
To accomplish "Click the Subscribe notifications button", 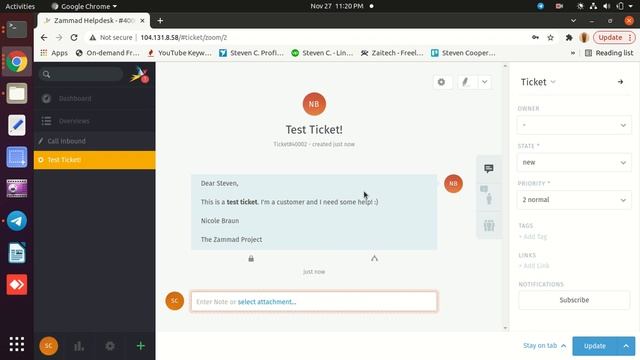I will [x=574, y=300].
